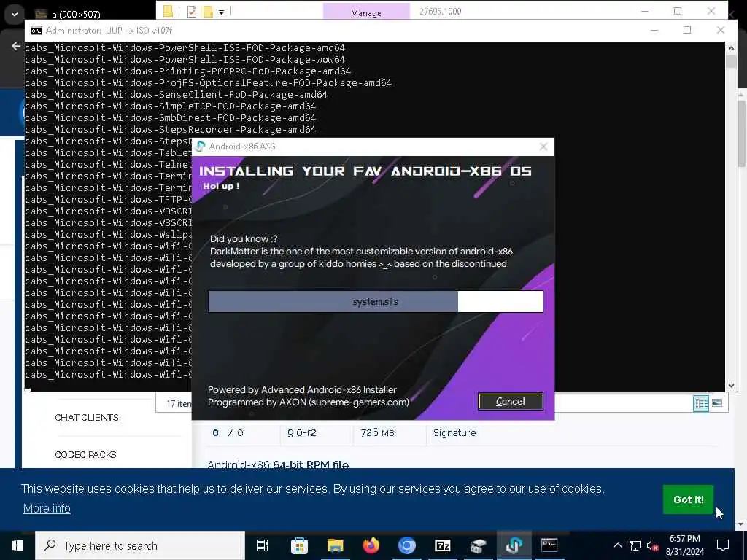
Task: Click the SimpleTCP-FOD-Package-amd64 console line
Action: [171, 106]
